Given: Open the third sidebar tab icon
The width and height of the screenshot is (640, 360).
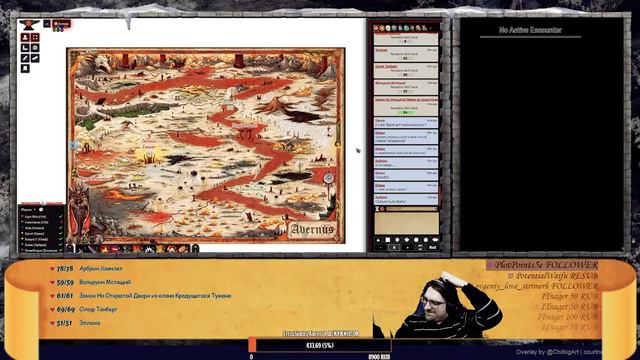Looking at the screenshot, I should (388, 28).
